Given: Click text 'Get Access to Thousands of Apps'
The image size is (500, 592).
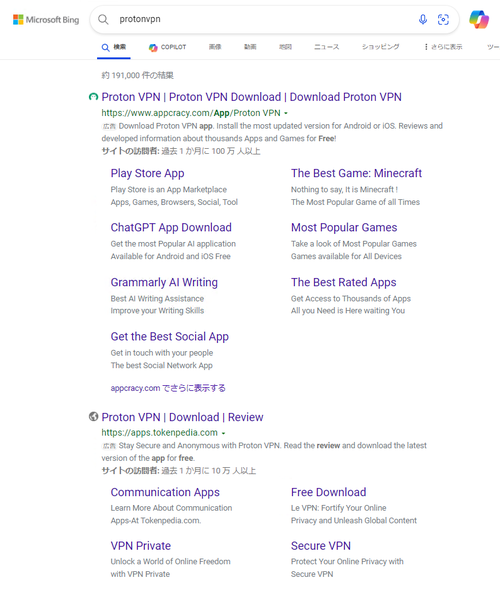Looking at the screenshot, I should point(350,299).
